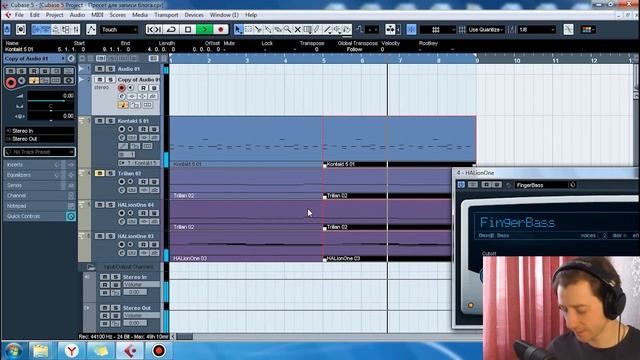
Task: Solo the Kontakt 5 01 track
Action: pos(110,121)
